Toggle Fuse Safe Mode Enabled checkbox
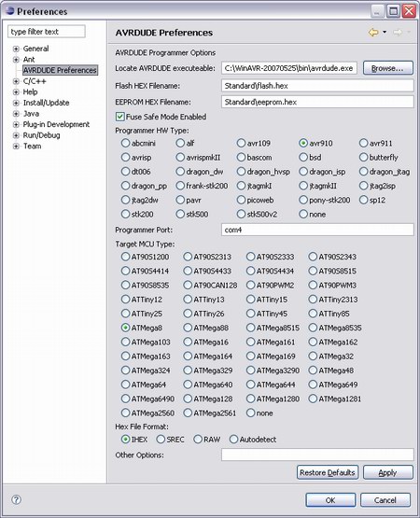 click(x=120, y=117)
